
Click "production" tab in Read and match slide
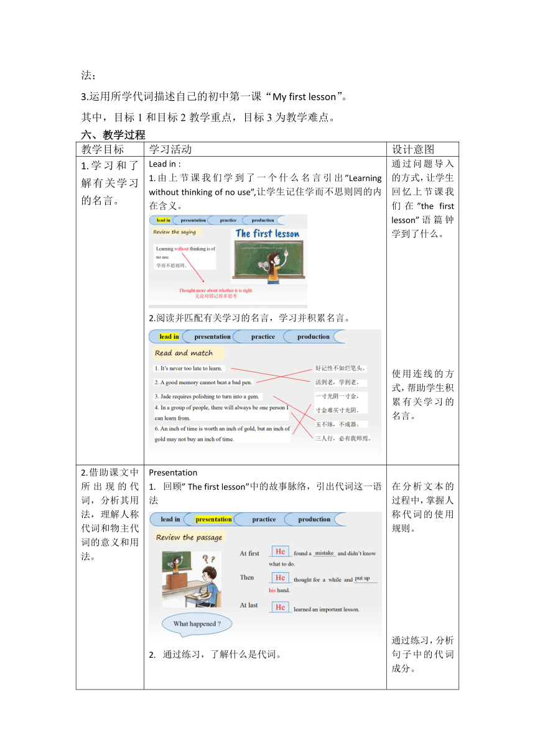(314, 337)
